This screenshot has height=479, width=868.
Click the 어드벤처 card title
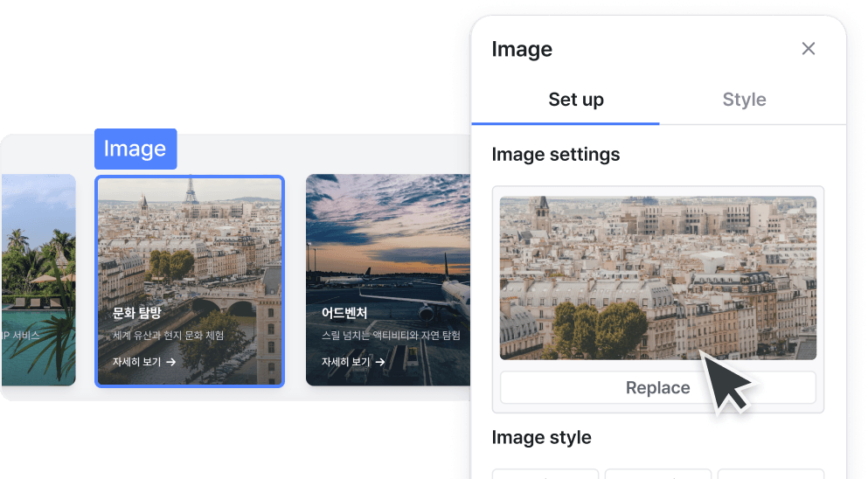click(344, 313)
